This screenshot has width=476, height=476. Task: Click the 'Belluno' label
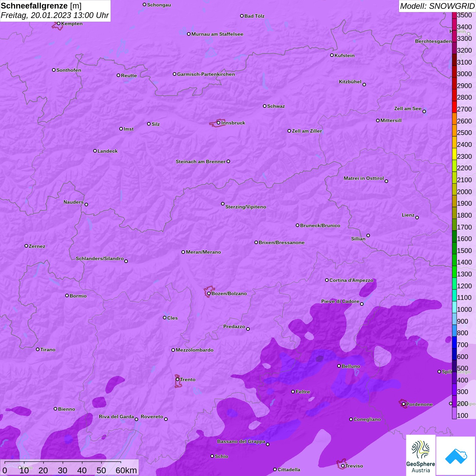[351, 366]
